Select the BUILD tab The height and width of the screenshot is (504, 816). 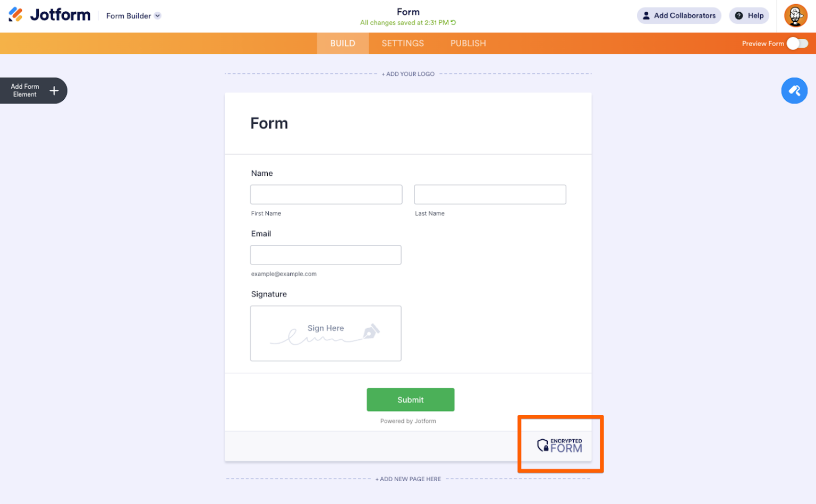342,43
